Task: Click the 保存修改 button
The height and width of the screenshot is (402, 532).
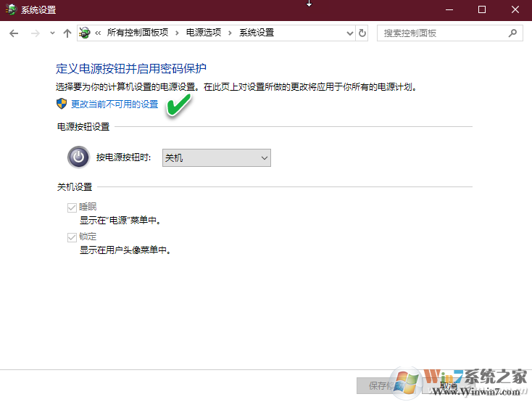Action: pos(386,386)
